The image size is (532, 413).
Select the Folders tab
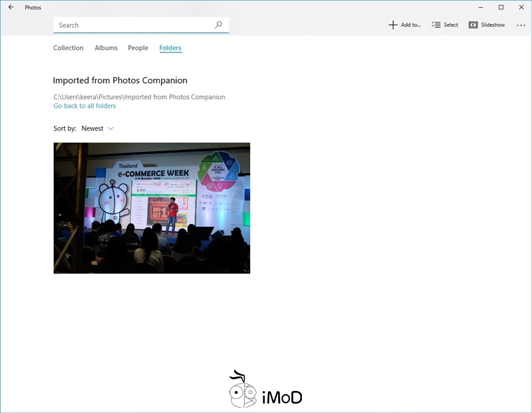click(170, 48)
